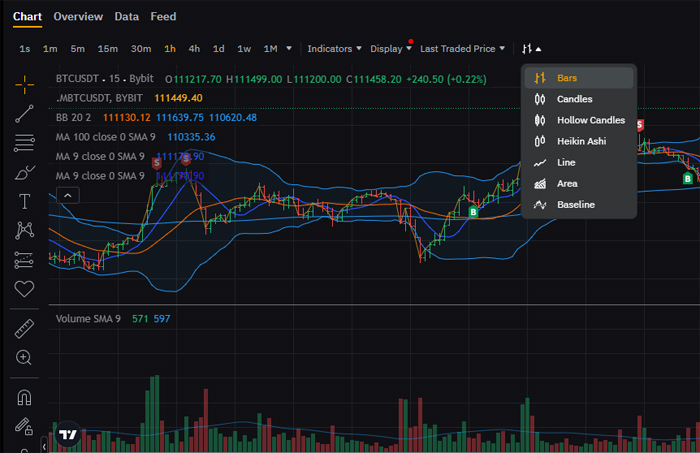700x453 pixels.
Task: Select the trend line drawing tool
Action: (x=24, y=114)
